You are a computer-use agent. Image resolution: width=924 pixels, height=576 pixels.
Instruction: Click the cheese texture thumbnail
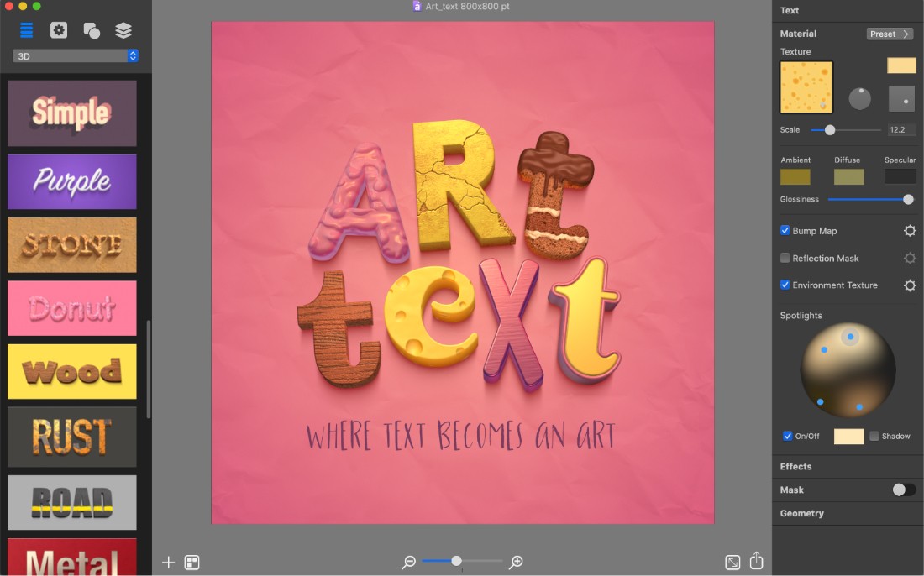click(806, 87)
